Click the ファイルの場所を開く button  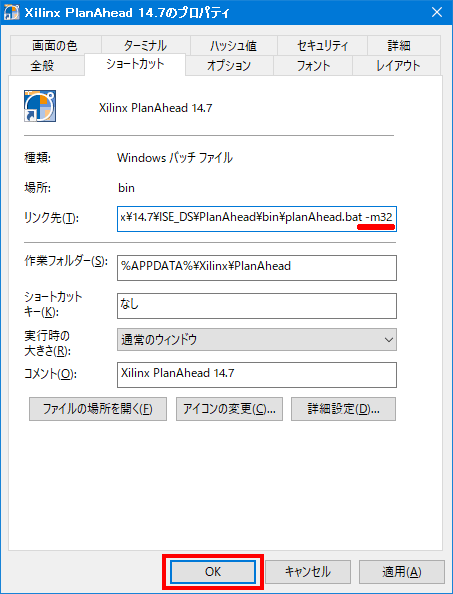point(98,409)
